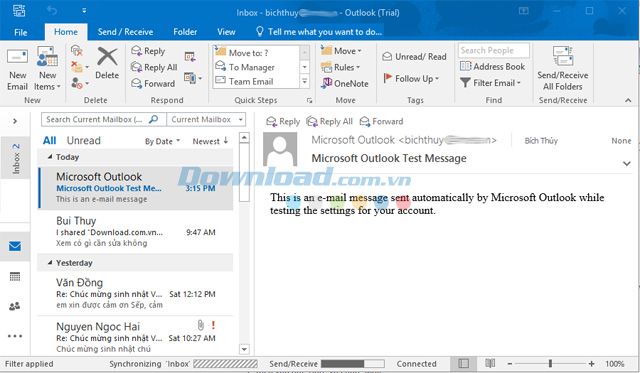The width and height of the screenshot is (640, 373).
Task: Click Reply All in the reading pane
Action: tap(329, 121)
